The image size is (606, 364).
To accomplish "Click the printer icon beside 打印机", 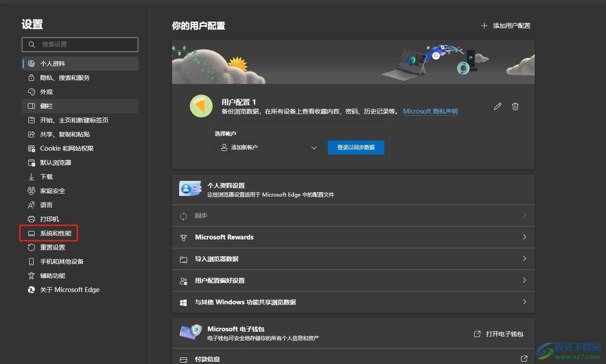I will (31, 219).
